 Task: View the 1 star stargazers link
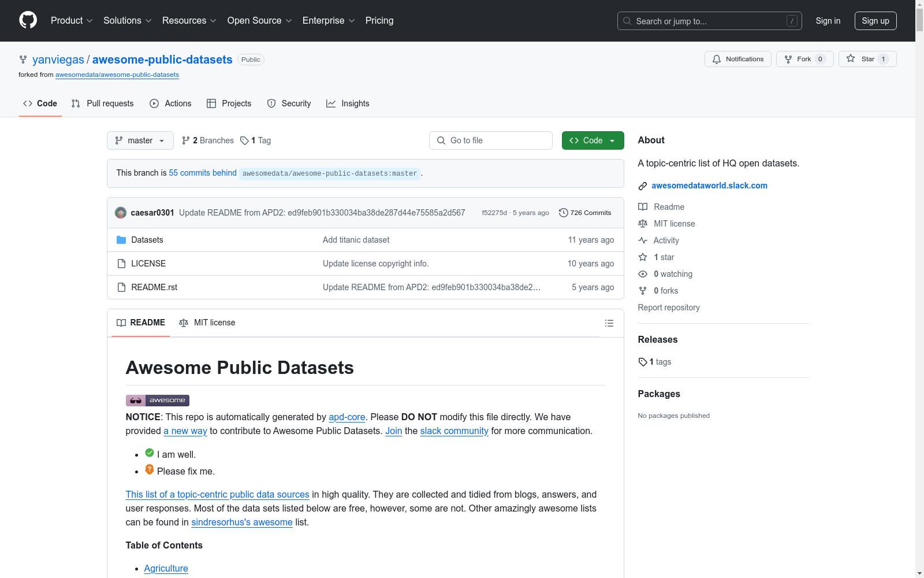click(664, 257)
